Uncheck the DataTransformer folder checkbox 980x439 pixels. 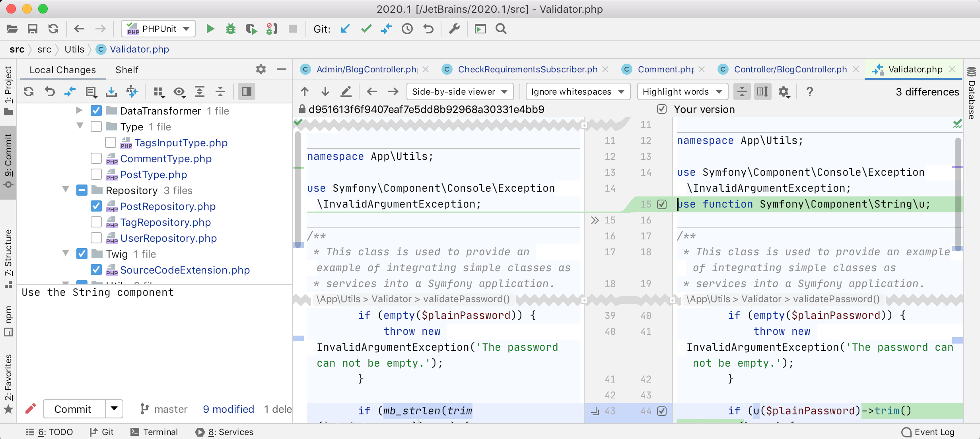[96, 111]
